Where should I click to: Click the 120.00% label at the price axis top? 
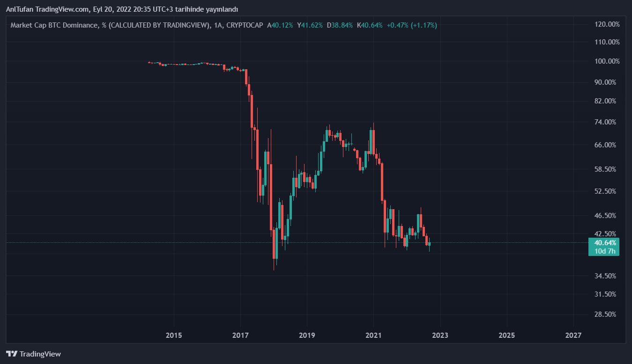tap(606, 24)
